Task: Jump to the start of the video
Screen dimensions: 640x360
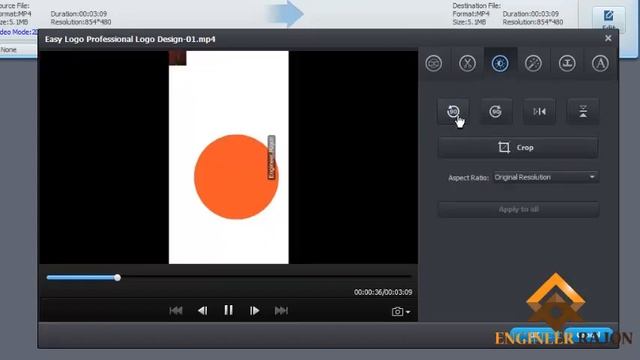Action: click(176, 311)
